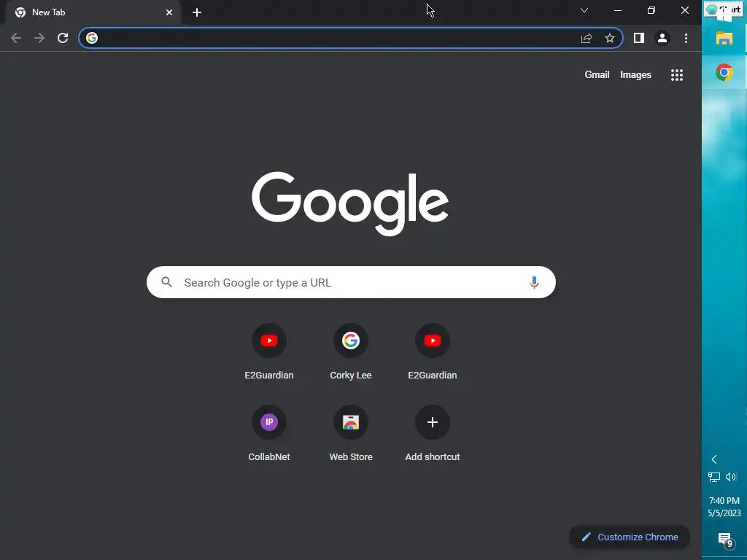Open the Chrome three-dot menu
Screen dimensions: 747x560
click(x=686, y=38)
